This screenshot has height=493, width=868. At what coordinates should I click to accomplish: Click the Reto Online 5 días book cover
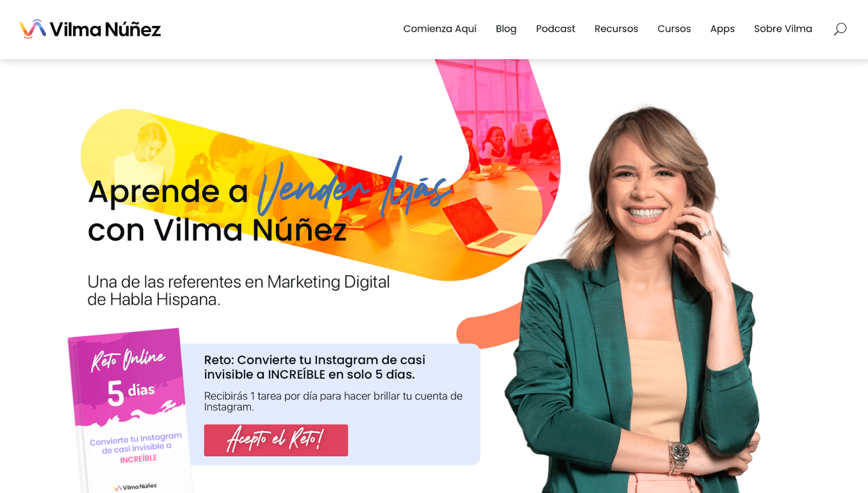tap(130, 411)
